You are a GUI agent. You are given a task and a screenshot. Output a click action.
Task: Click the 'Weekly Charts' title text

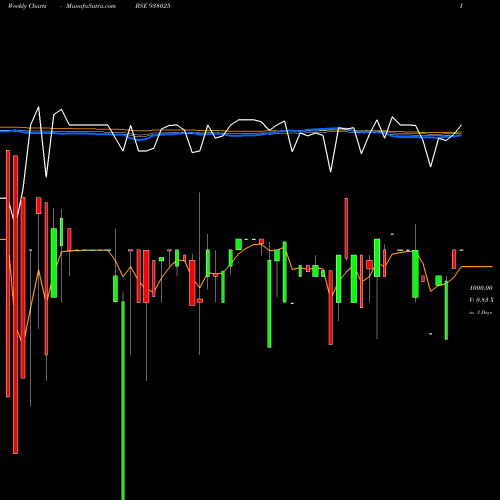[27, 6]
